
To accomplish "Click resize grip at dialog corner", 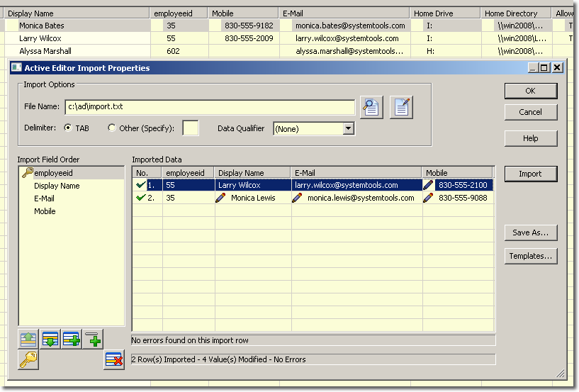I will pyautogui.click(x=560, y=374).
